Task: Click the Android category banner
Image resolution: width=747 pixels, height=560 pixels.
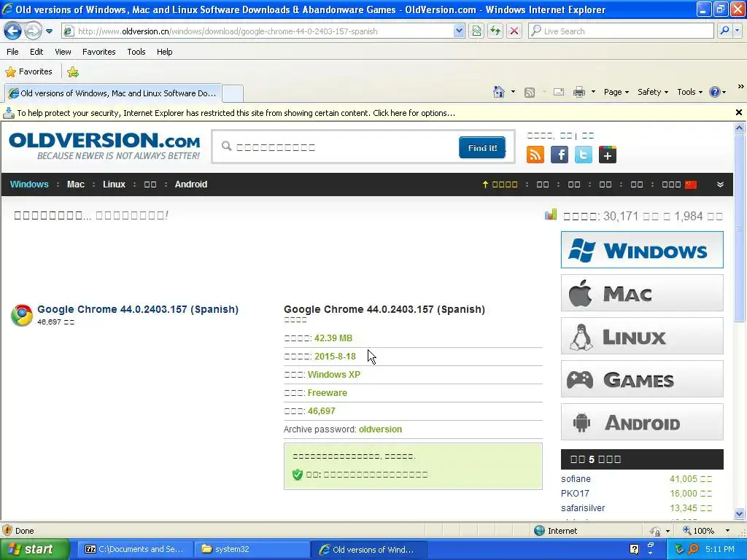Action: tap(642, 422)
